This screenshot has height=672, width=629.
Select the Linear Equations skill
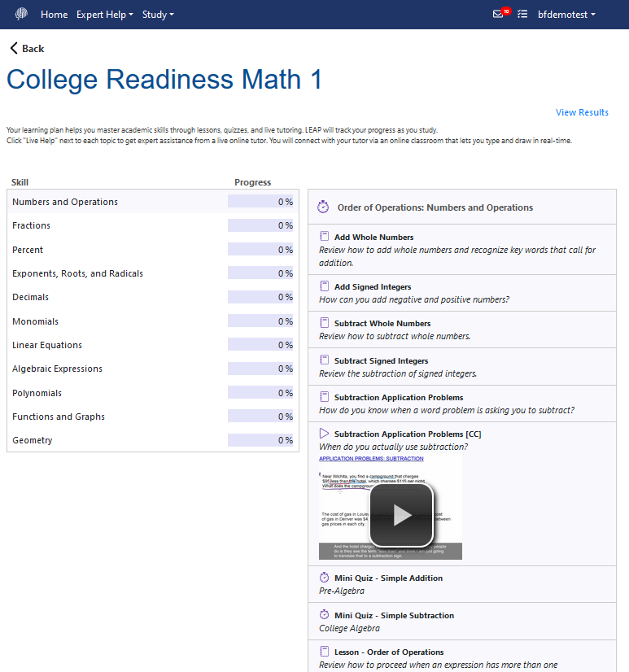tap(47, 345)
